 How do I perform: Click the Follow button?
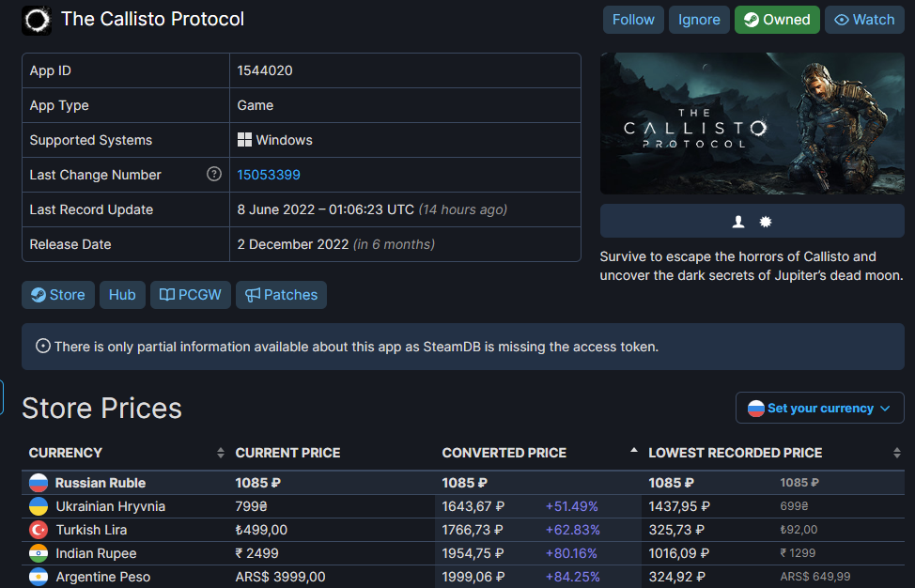tap(633, 20)
